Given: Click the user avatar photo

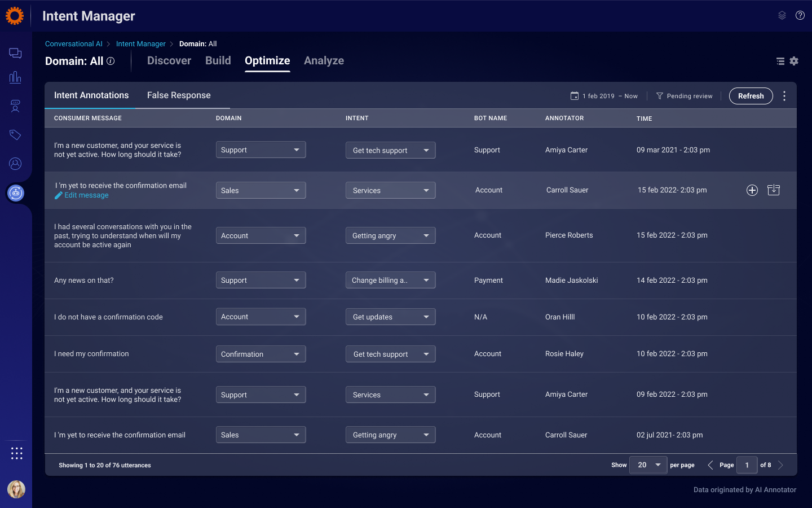Looking at the screenshot, I should (16, 489).
